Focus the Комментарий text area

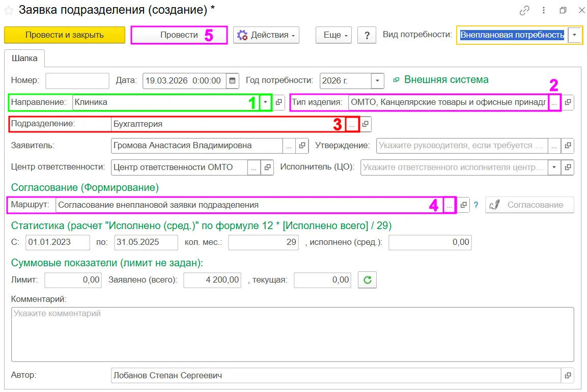[293, 334]
